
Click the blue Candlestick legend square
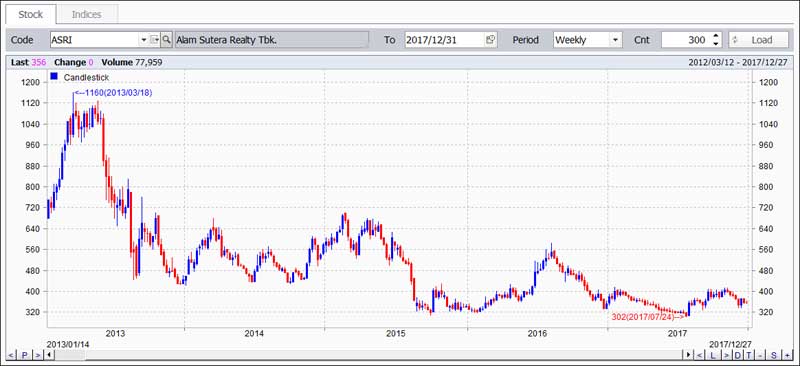pos(54,77)
